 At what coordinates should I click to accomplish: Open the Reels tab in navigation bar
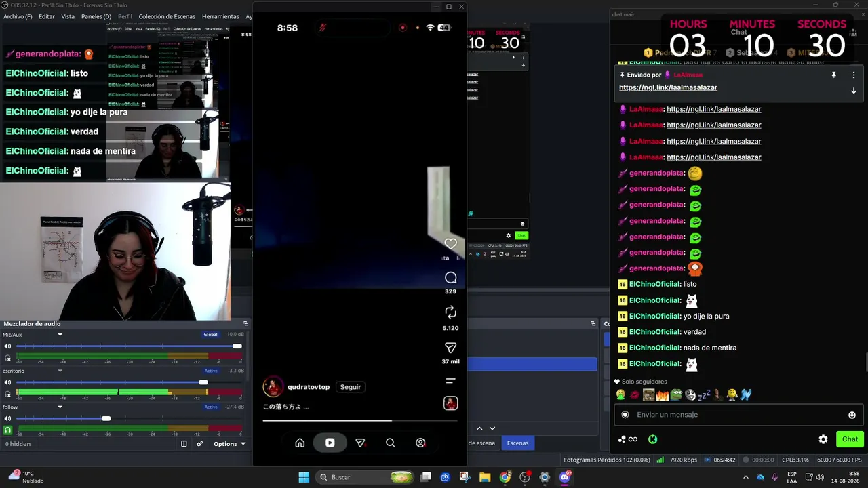[x=330, y=443]
